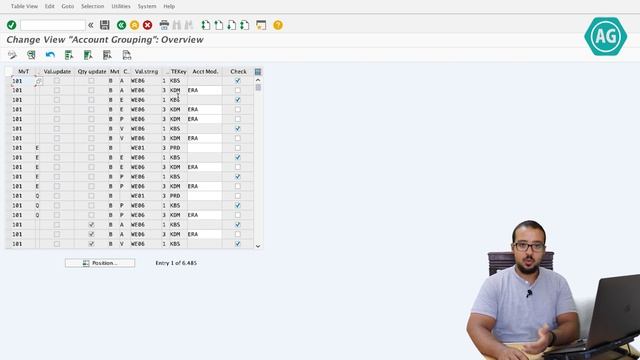
Task: Click the blue Undo arrow icon
Action: tap(50, 55)
